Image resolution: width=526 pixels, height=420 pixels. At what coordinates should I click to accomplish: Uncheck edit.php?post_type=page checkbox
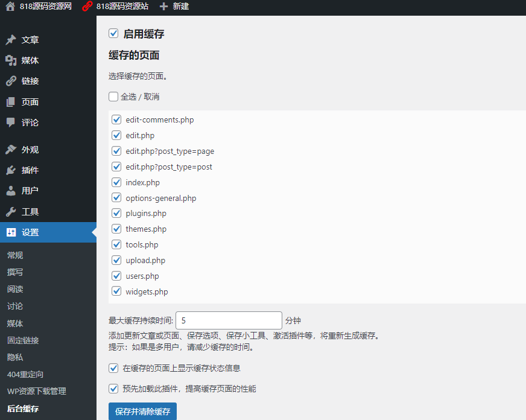pyautogui.click(x=116, y=151)
